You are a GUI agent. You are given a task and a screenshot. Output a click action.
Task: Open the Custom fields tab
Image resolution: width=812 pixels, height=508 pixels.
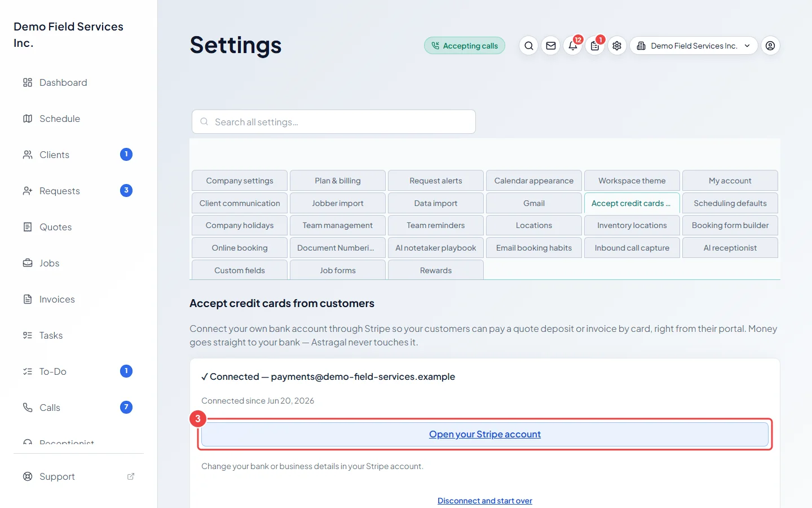240,270
